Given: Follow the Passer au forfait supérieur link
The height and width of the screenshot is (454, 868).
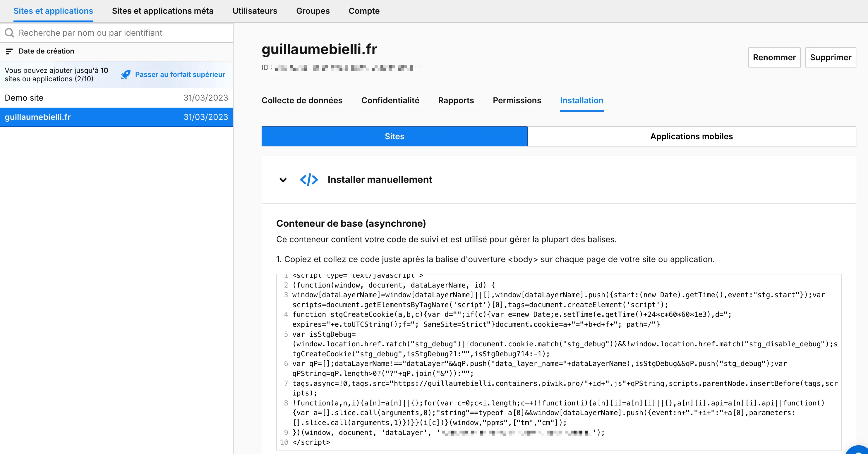Looking at the screenshot, I should 180,74.
